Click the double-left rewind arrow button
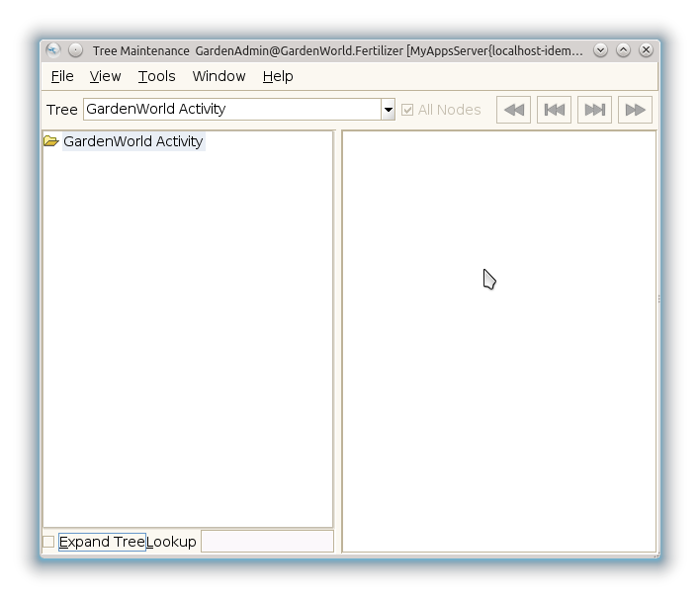Viewport: 700px width, 598px height. click(x=513, y=110)
